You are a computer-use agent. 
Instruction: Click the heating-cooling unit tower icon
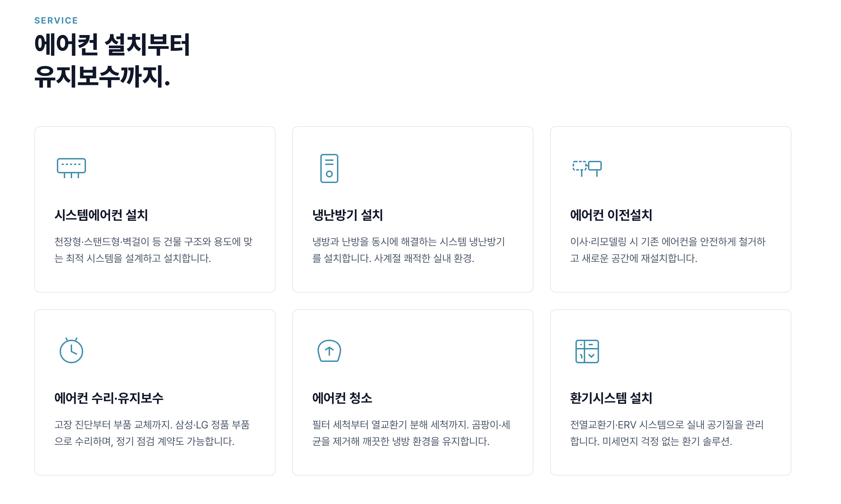pos(329,168)
